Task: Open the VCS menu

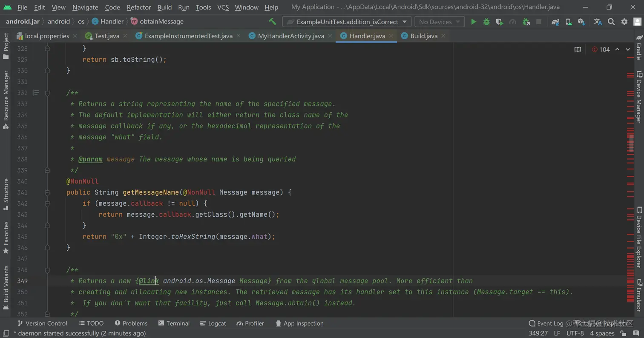Action: click(223, 7)
